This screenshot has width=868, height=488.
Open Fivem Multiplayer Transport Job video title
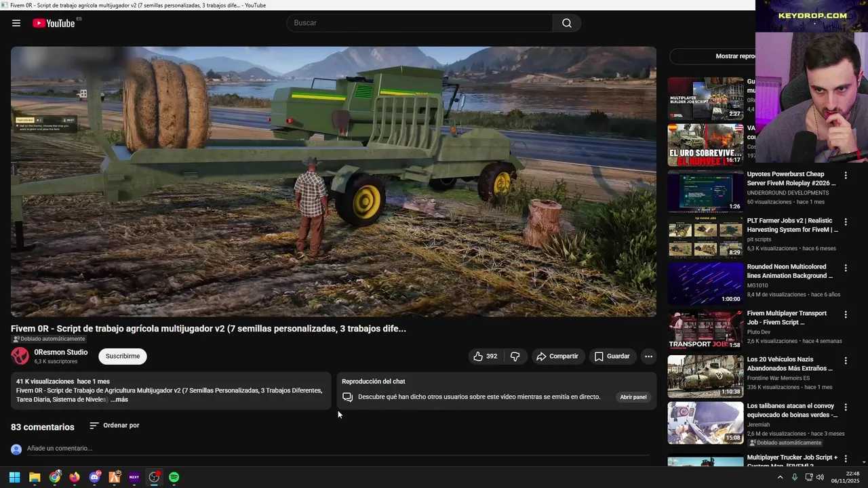[x=787, y=318]
